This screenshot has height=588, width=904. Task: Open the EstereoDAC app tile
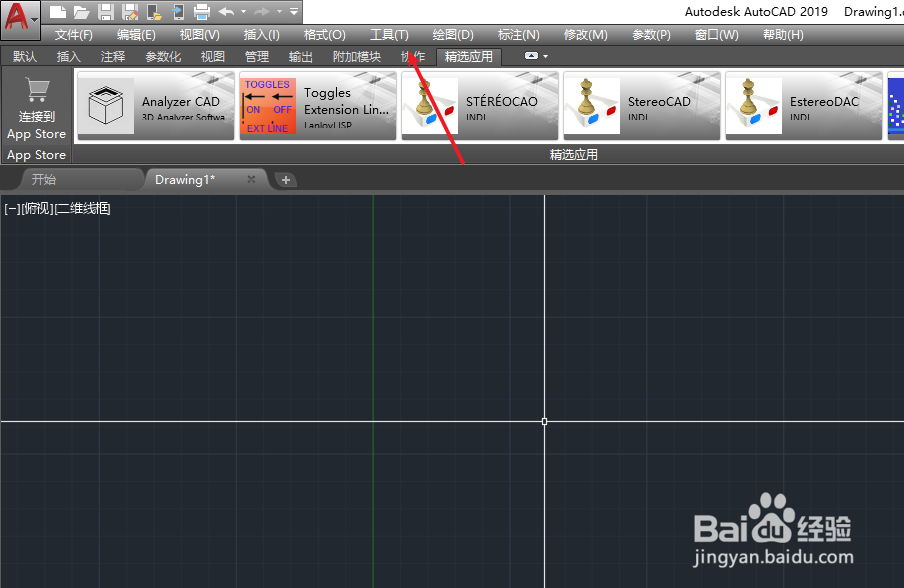coord(804,105)
